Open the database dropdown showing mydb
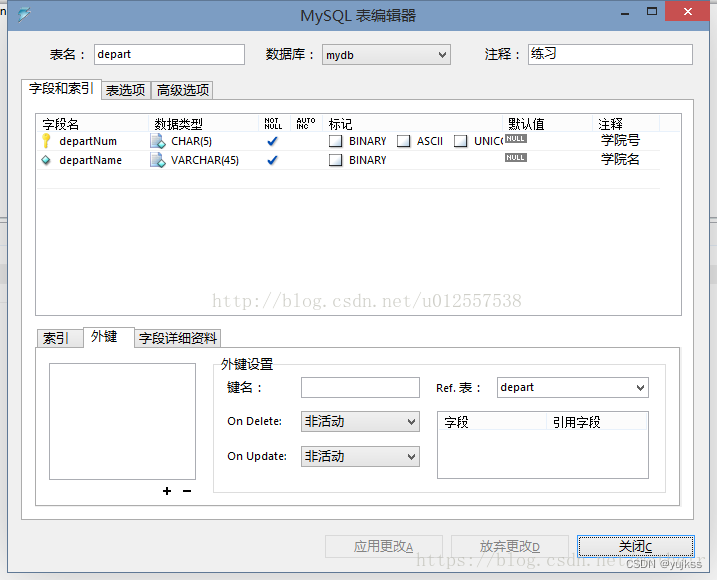This screenshot has height=580, width=717. click(386, 55)
